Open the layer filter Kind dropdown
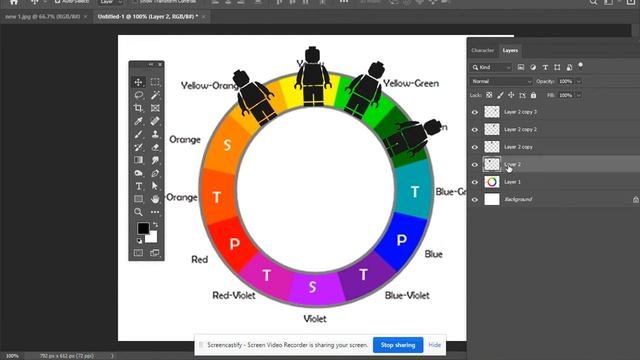640x360 pixels. tap(491, 67)
